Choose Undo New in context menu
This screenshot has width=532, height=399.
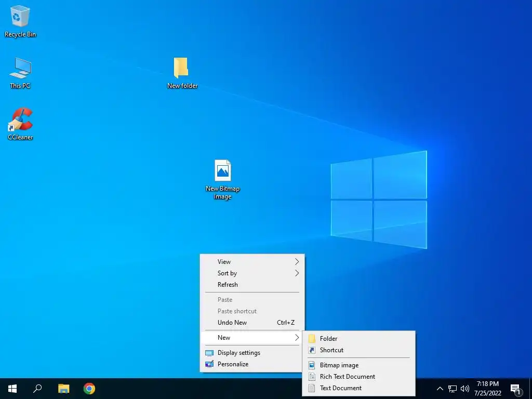[252, 322]
